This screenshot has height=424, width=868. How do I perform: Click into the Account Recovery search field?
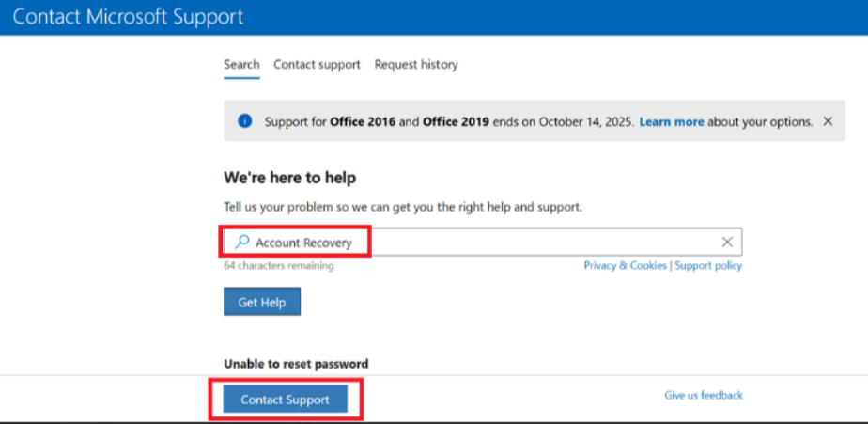(x=483, y=242)
